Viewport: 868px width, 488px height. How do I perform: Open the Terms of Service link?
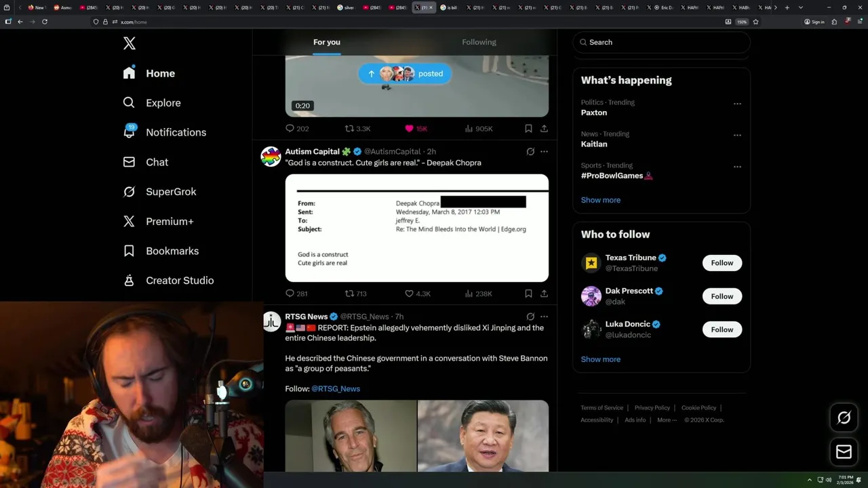(601, 408)
